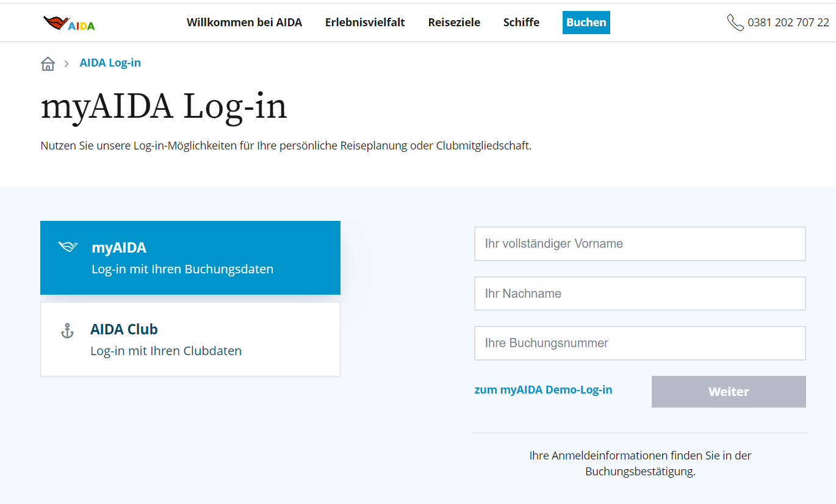This screenshot has height=504, width=836.
Task: Open the Schiffe menu
Action: [521, 23]
